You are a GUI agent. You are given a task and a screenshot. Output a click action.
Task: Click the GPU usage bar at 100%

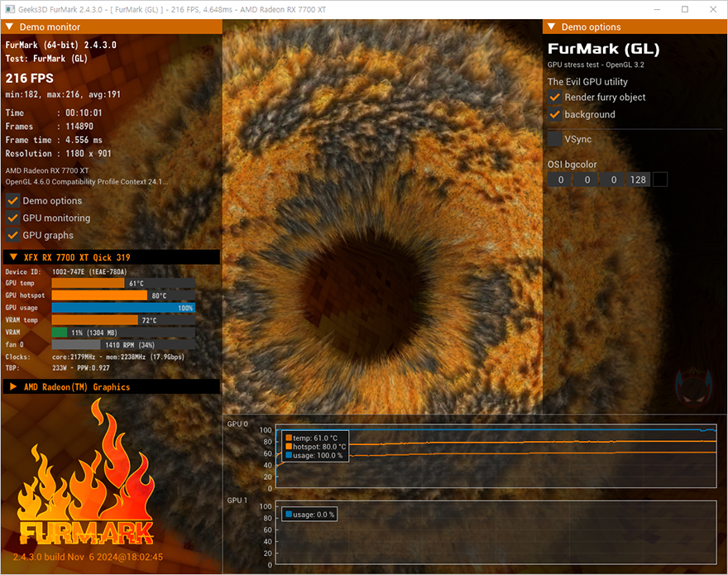[x=123, y=308]
